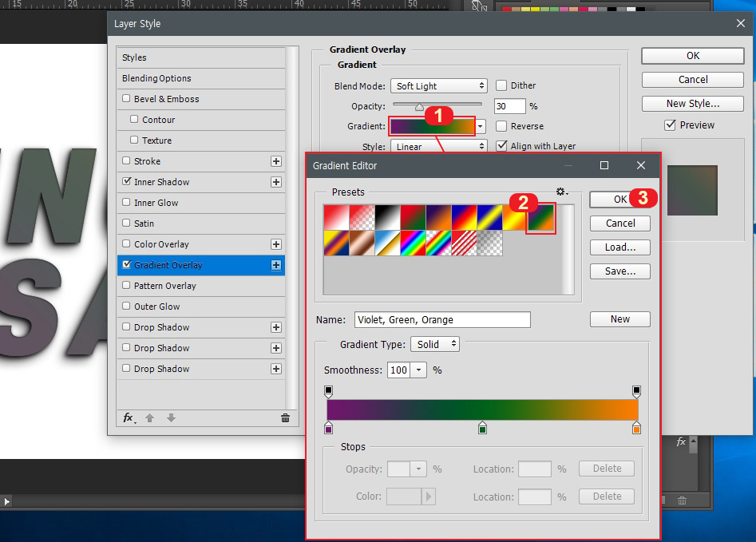Image resolution: width=756 pixels, height=542 pixels.
Task: Click the Gradient swatch in Layer Style
Action: click(x=432, y=126)
